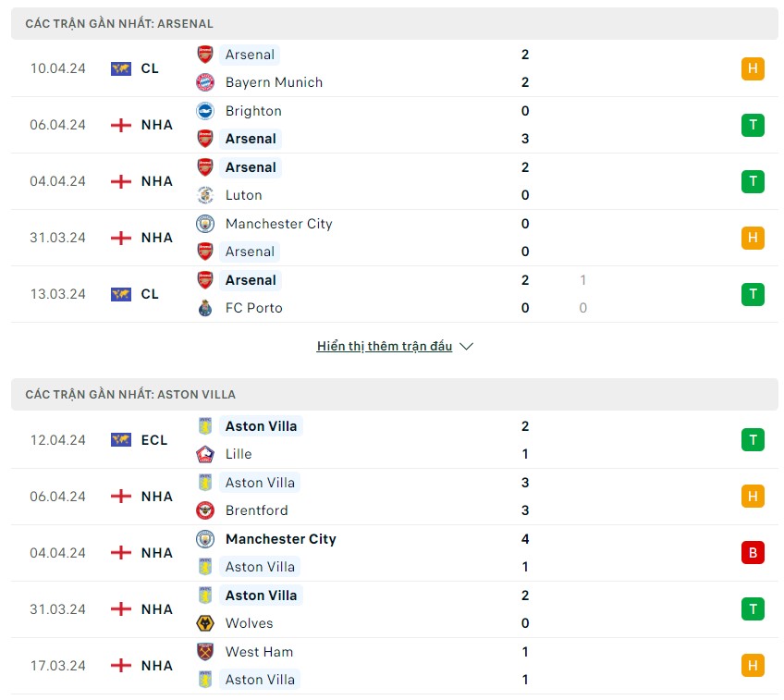
Task: Click the Brighton club crest
Action: coord(205,111)
